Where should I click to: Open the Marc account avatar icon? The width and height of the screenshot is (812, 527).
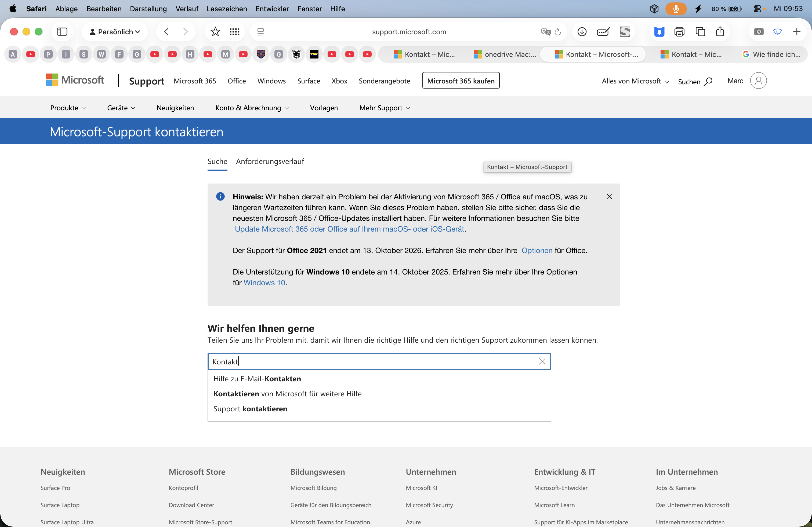tap(758, 81)
